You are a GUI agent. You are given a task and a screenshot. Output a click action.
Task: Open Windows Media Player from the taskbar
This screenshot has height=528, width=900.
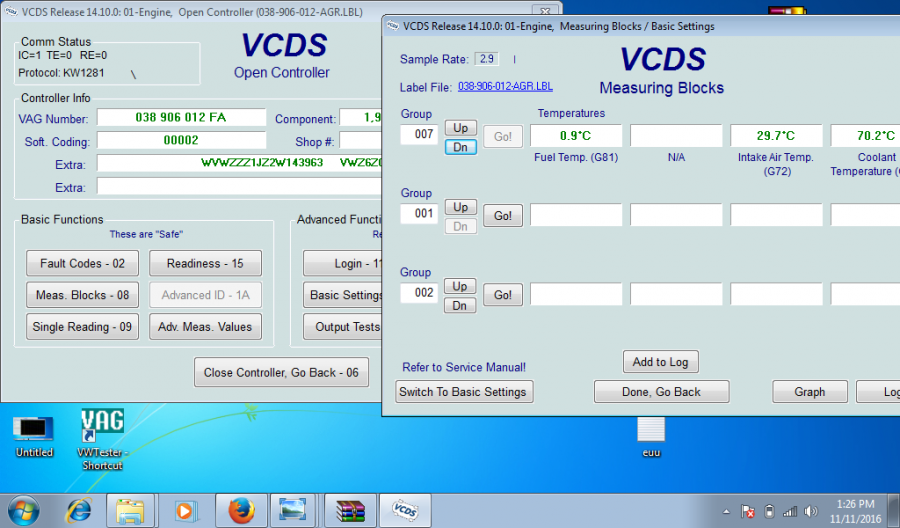point(185,510)
